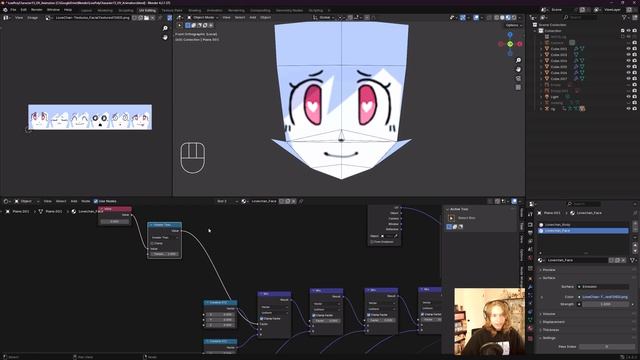Open the Tool properties tab icon
Image resolution: width=640 pixels, height=360 pixels.
pos(530,214)
